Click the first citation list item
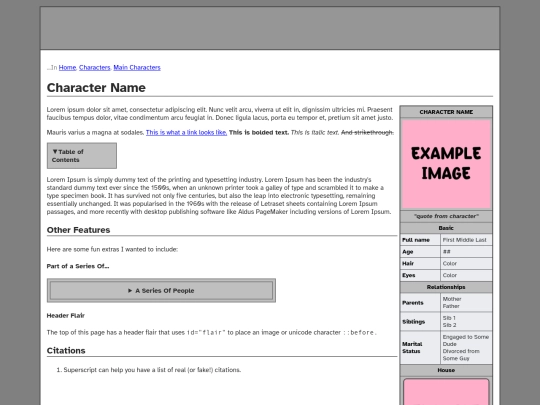The width and height of the screenshot is (540, 405). coord(152,370)
